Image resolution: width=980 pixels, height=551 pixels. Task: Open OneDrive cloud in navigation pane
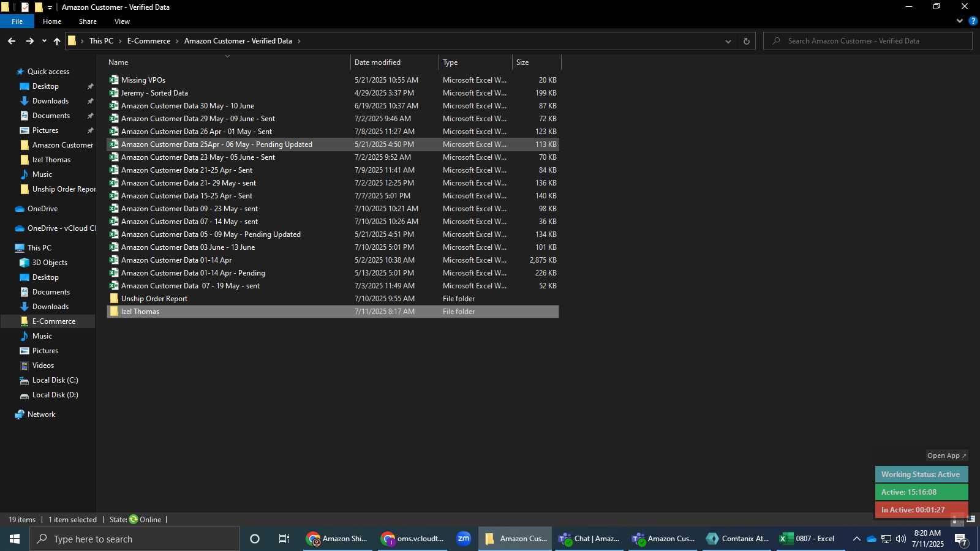(x=20, y=209)
